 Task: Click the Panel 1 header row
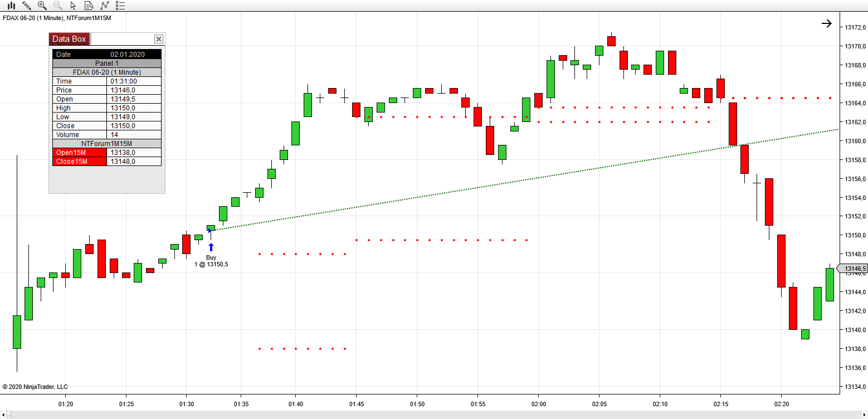107,64
